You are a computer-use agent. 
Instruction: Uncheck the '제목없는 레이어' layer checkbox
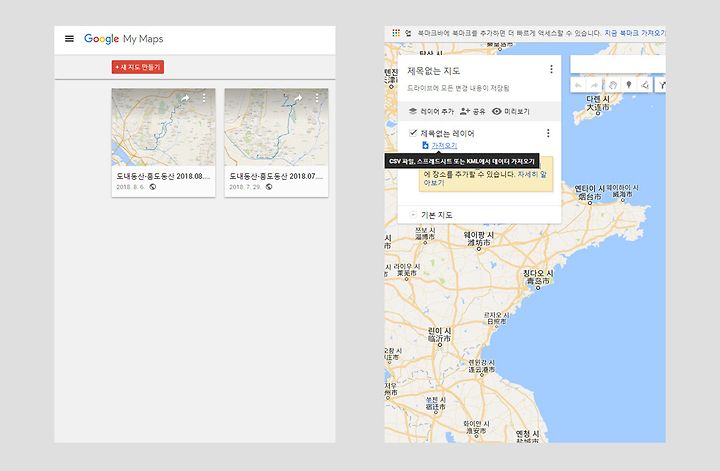tap(413, 133)
